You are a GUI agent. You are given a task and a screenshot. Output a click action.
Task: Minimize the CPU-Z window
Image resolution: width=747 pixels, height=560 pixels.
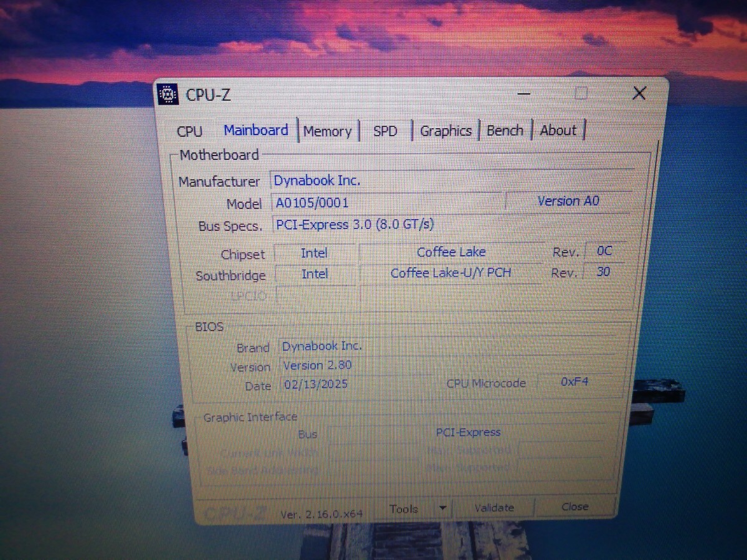tap(525, 95)
